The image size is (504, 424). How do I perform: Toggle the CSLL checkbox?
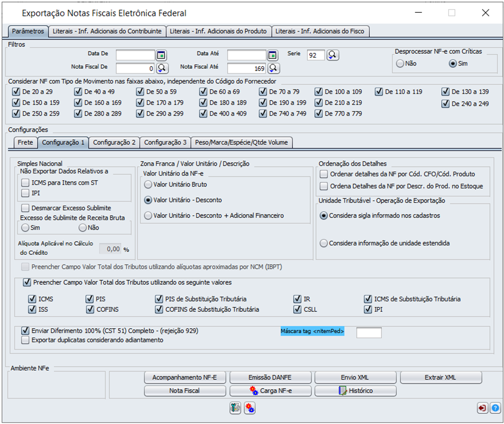coord(297,309)
